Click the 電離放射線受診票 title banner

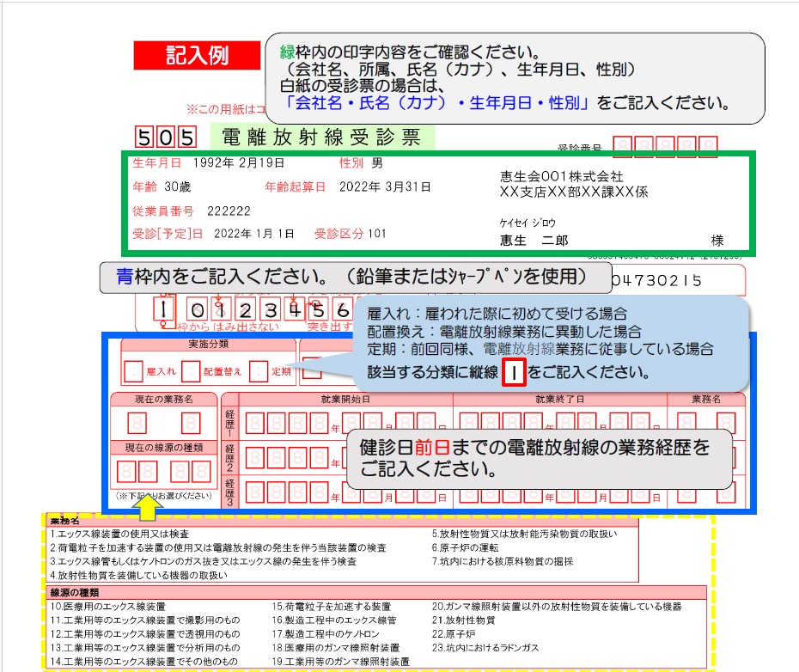click(321, 137)
